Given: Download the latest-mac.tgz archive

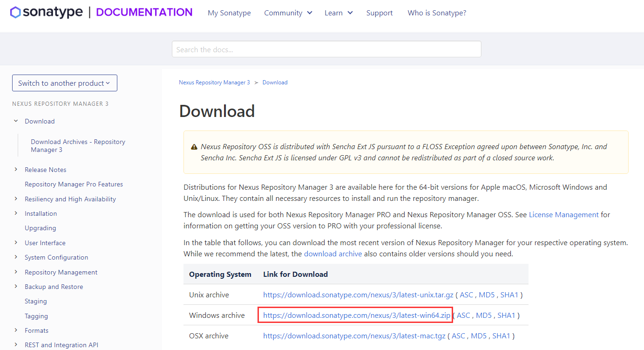Looking at the screenshot, I should (354, 336).
